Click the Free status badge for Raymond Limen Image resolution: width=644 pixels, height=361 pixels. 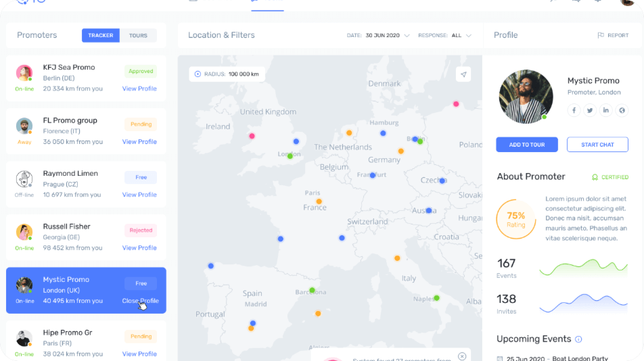pyautogui.click(x=141, y=177)
